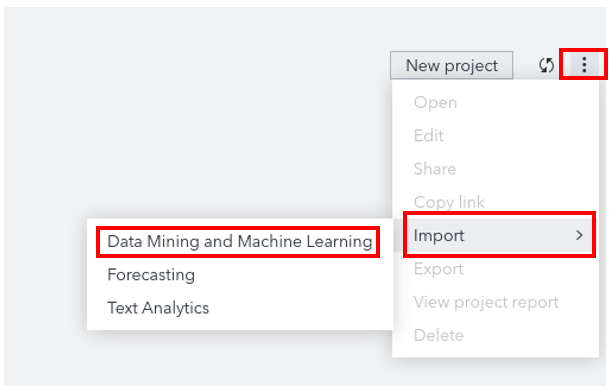This screenshot has height=392, width=614.
Task: Expand the Import submenu chevron arrow
Action: (x=579, y=235)
